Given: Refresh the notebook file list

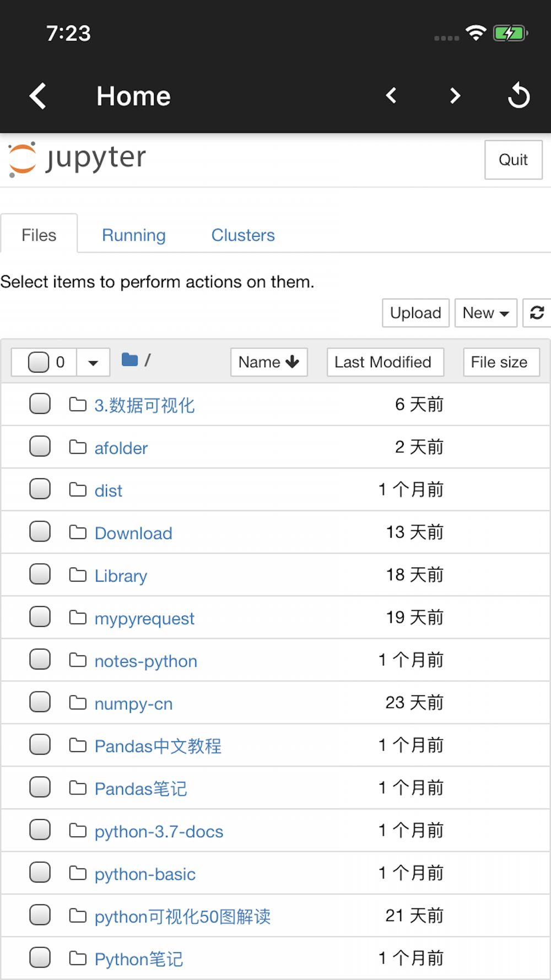Looking at the screenshot, I should [537, 313].
